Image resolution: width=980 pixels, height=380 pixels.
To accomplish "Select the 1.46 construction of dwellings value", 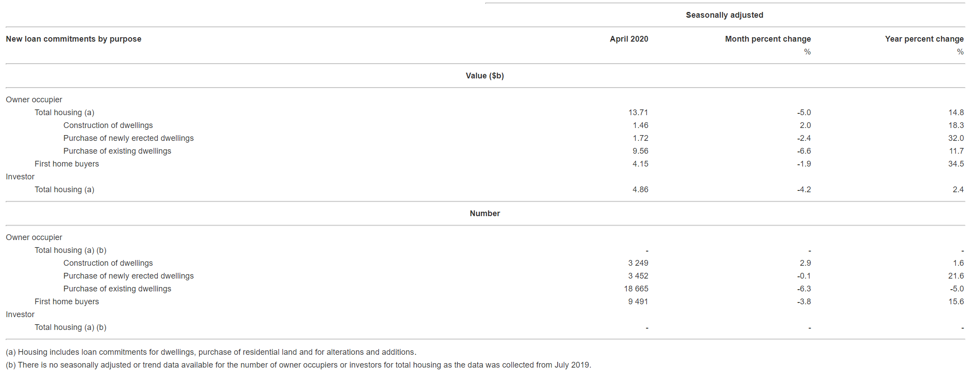I will click(640, 125).
